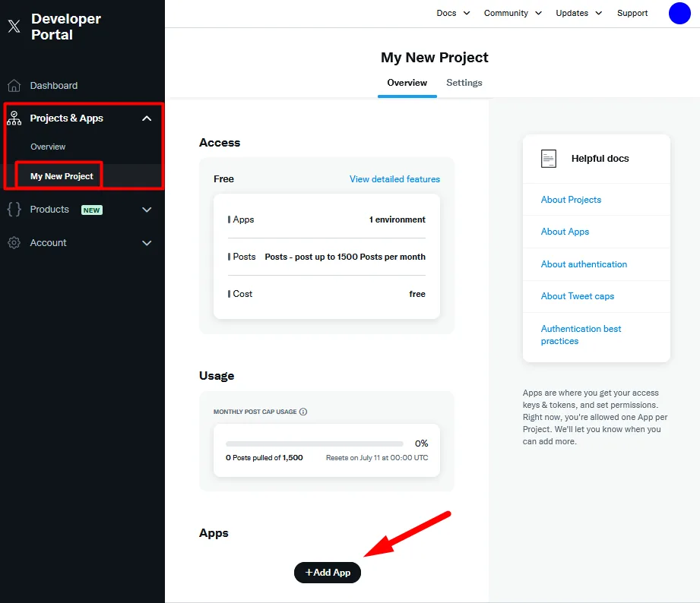Open the Community dropdown menu
This screenshot has height=603, width=700.
pyautogui.click(x=513, y=13)
